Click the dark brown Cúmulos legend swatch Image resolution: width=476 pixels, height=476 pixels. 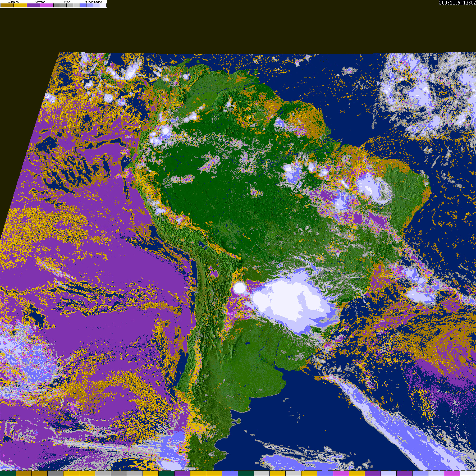7,5
